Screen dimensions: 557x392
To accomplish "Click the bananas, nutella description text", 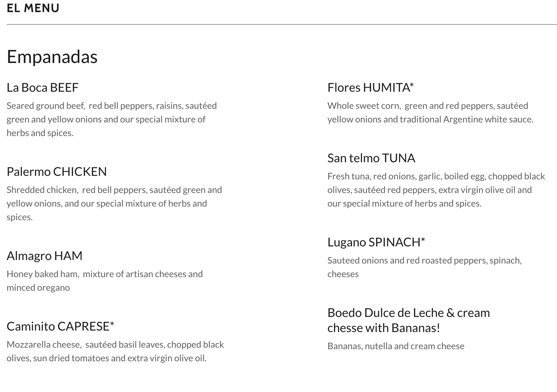I will click(x=396, y=346).
